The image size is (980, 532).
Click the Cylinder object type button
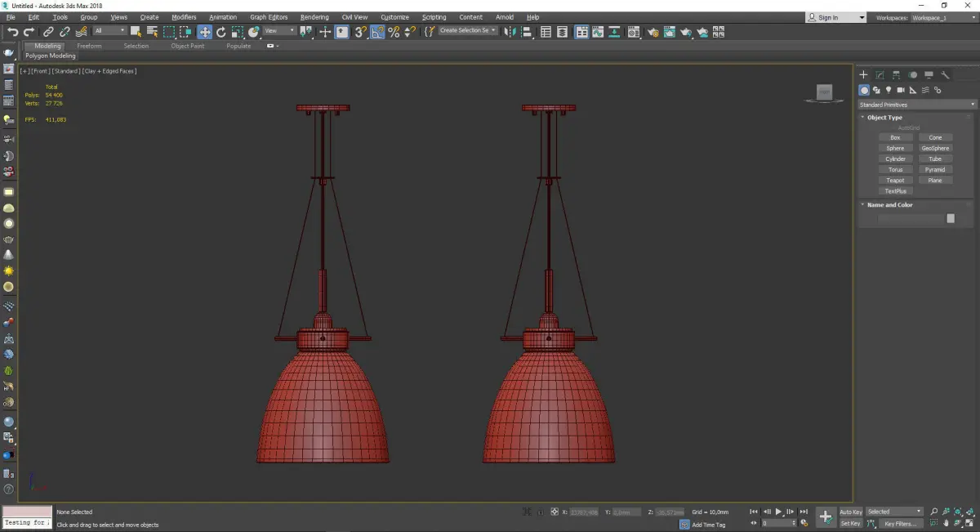coord(895,159)
